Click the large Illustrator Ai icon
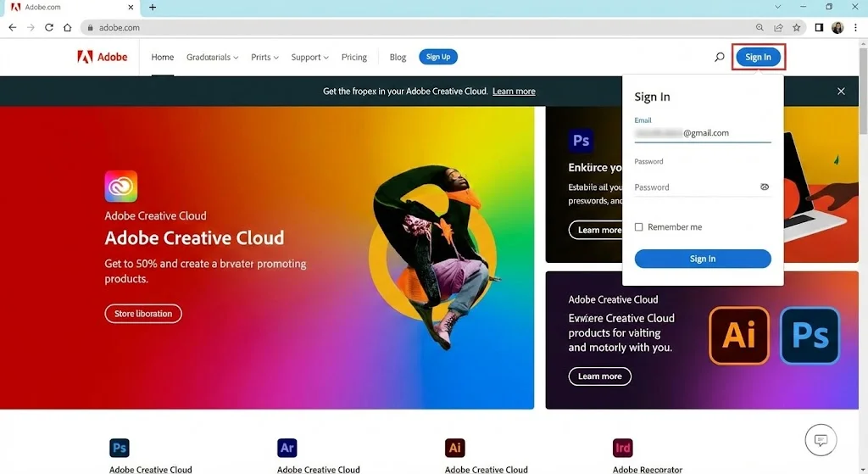Viewport: 868px width, 474px height. pyautogui.click(x=738, y=336)
